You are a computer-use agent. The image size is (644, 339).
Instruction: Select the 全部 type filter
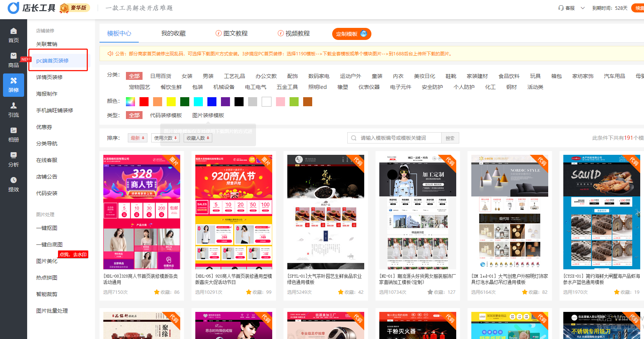[x=134, y=115]
